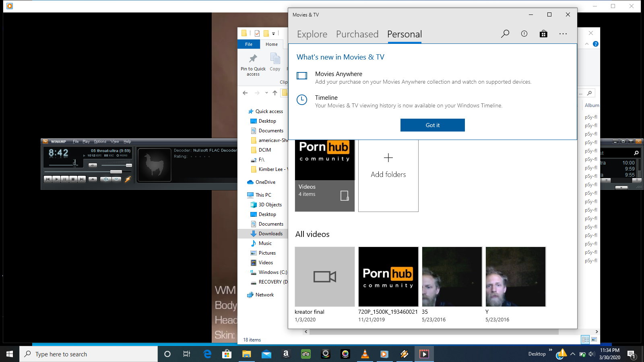Pause playback in Winamp
Image resolution: width=644 pixels, height=362 pixels.
[x=65, y=179]
